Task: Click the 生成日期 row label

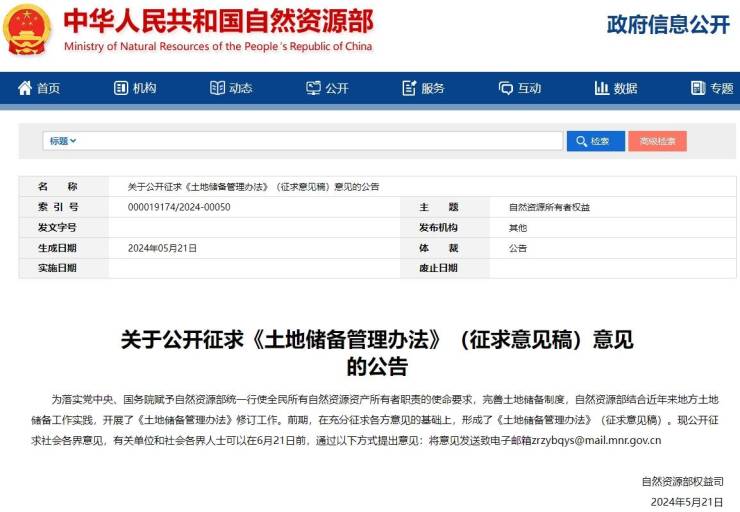Action: [57, 248]
